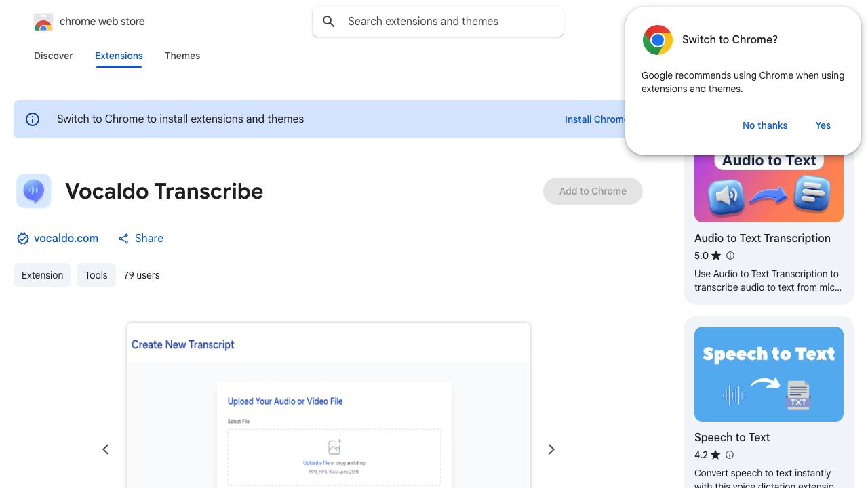Advance to the next screenshot with the right arrow
Viewport: 868px width, 488px height.
551,449
